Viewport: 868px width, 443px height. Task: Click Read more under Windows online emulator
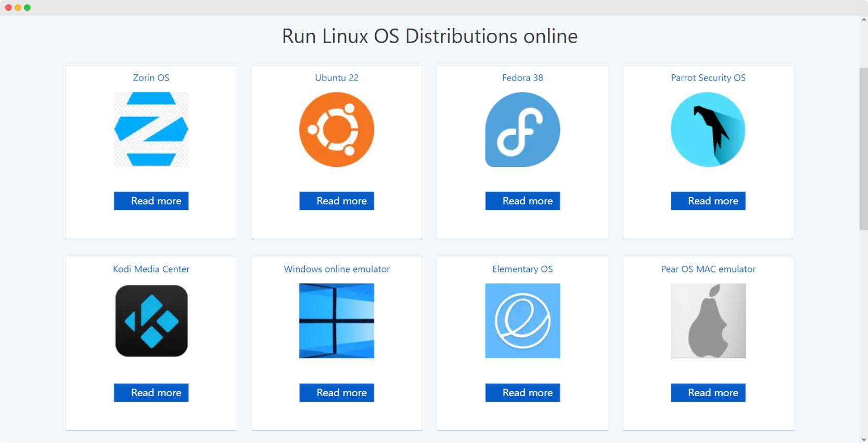(x=337, y=393)
